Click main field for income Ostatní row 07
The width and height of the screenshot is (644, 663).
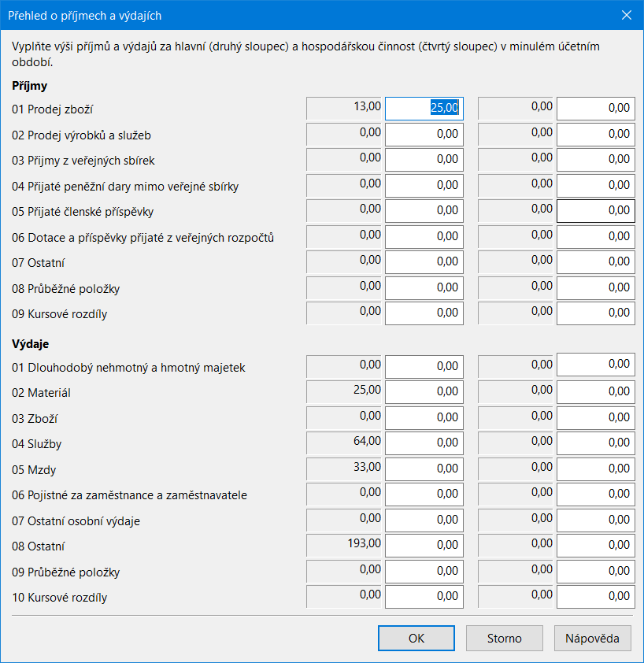tap(424, 262)
